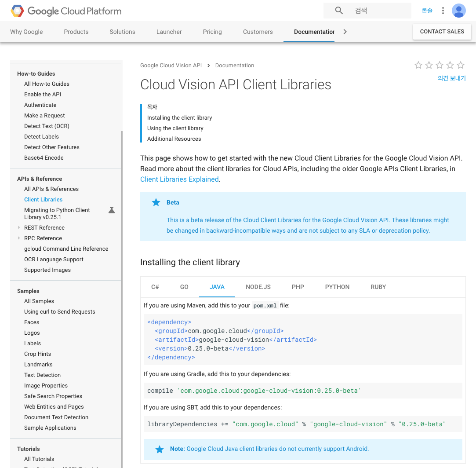Open the Products menu item
Image resolution: width=476 pixels, height=468 pixels.
[x=76, y=32]
